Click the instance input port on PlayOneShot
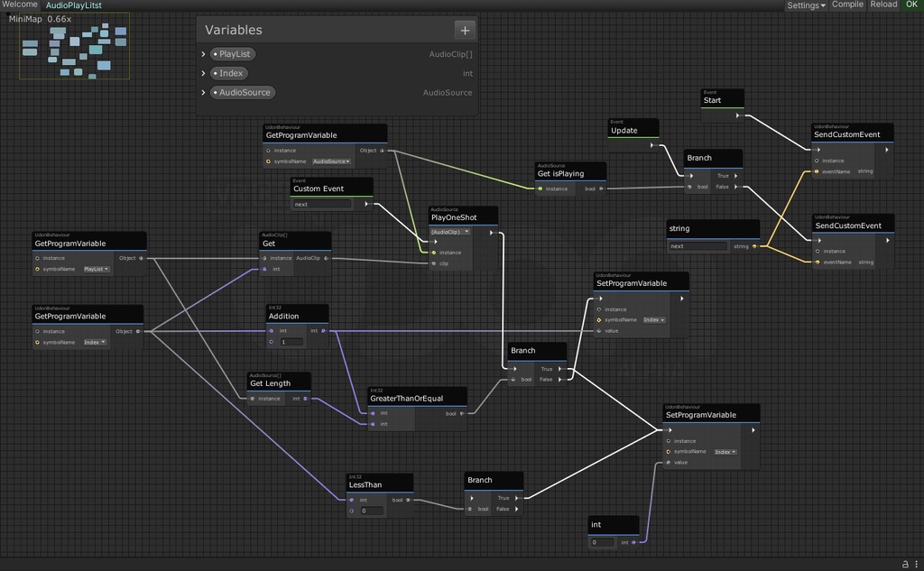This screenshot has width=924, height=571. (431, 252)
